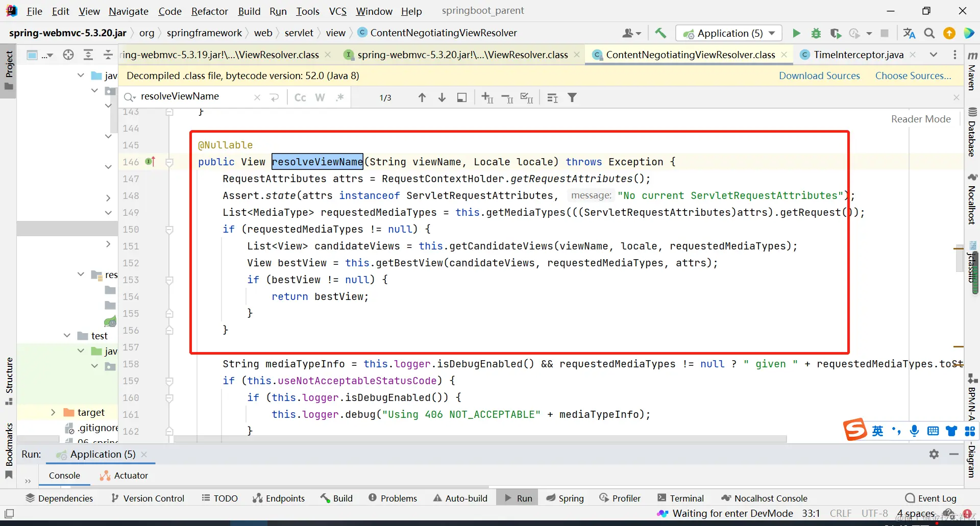Screen dimensions: 980x526
Task: Show hidden editor tabs chevron
Action: click(934, 55)
